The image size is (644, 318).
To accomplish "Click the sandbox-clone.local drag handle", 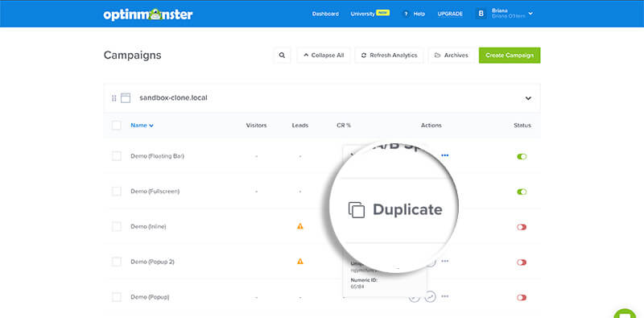I will (x=114, y=98).
